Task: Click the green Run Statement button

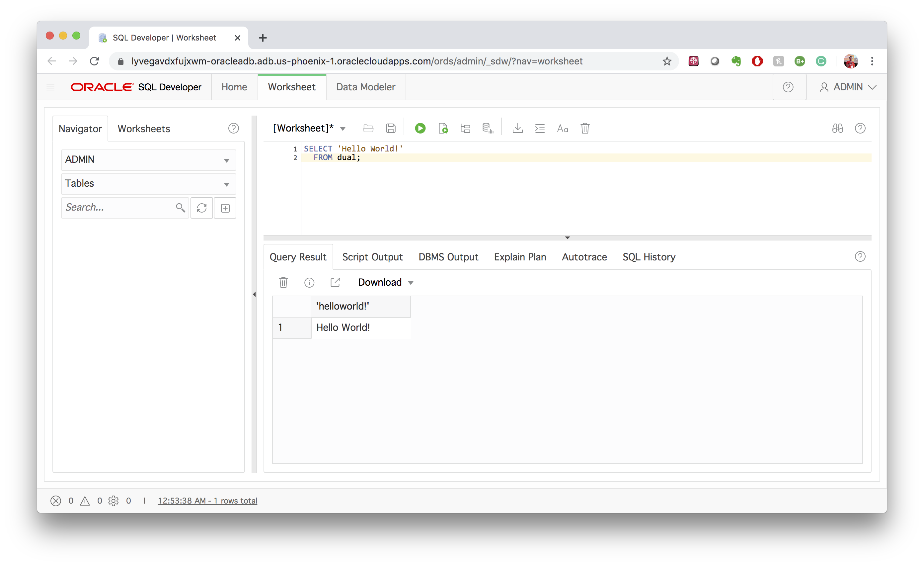Action: point(420,128)
